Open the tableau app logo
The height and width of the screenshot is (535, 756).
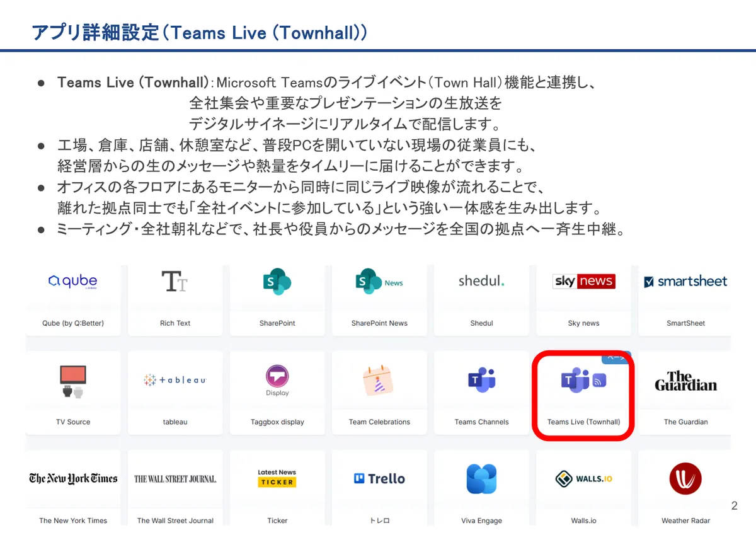click(x=175, y=380)
